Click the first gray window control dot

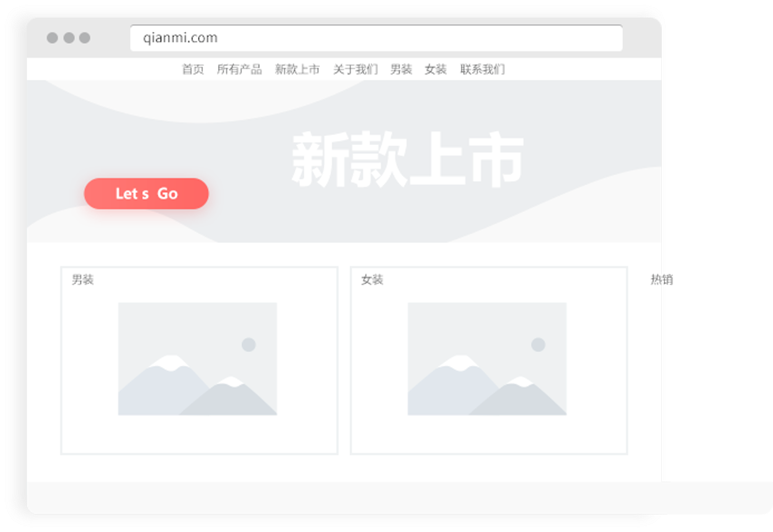tap(52, 38)
